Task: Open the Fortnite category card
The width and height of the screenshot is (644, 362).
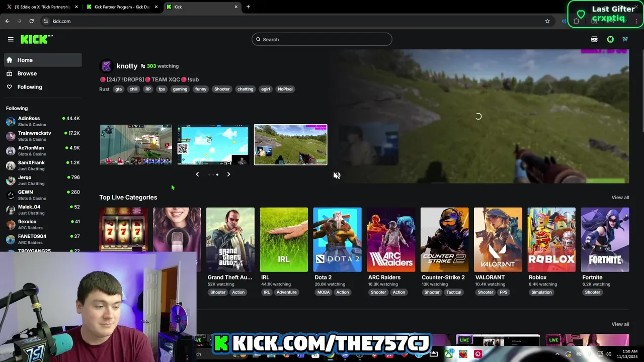Action: click(x=605, y=240)
